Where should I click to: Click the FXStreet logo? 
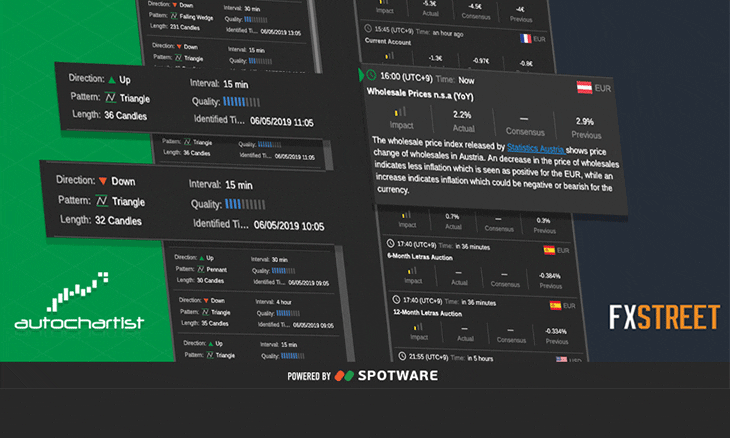[x=664, y=317]
